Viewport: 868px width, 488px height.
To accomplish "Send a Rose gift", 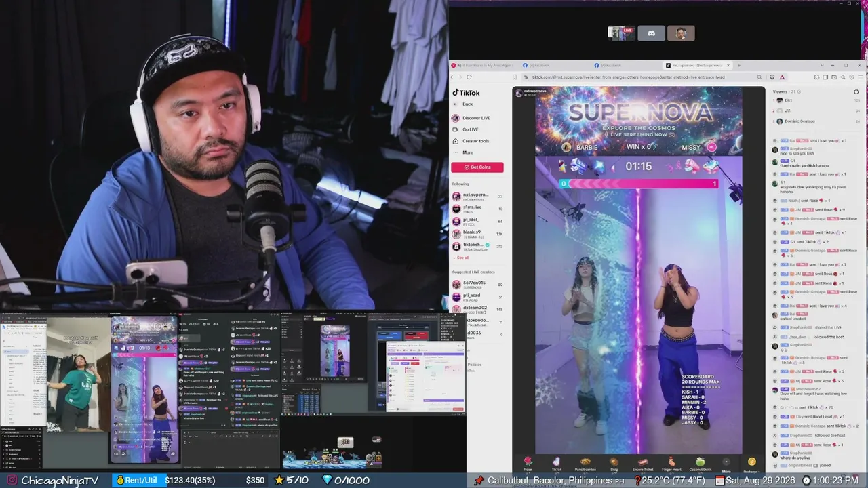I will tap(528, 464).
